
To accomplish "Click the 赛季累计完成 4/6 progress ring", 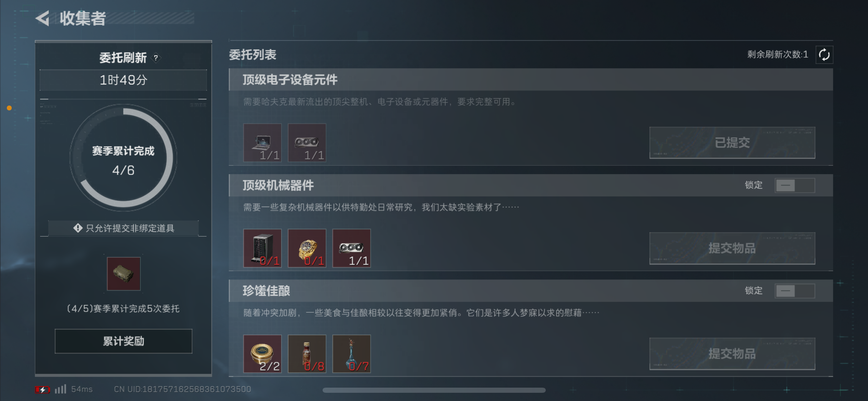I will point(123,158).
